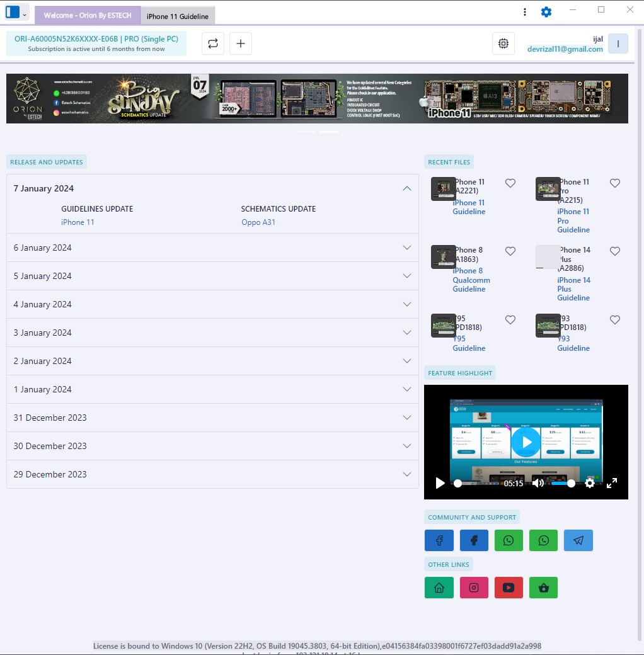Open the Oppo A31 schematics link
Image resolution: width=644 pixels, height=655 pixels.
pyautogui.click(x=258, y=222)
